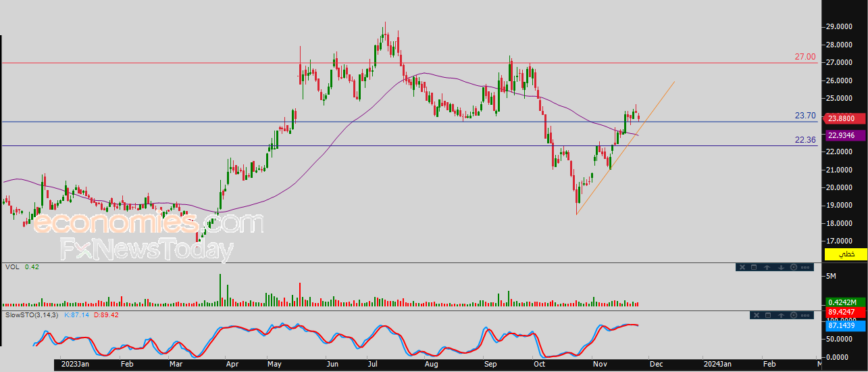Open SlowSTO panel settings gear
Viewport: 868px width, 372px height.
(x=794, y=315)
